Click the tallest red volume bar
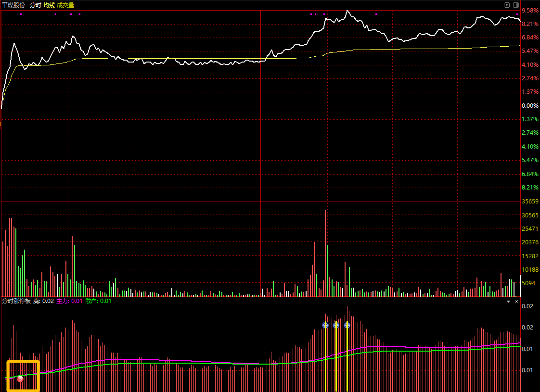540x392 pixels. (325, 253)
